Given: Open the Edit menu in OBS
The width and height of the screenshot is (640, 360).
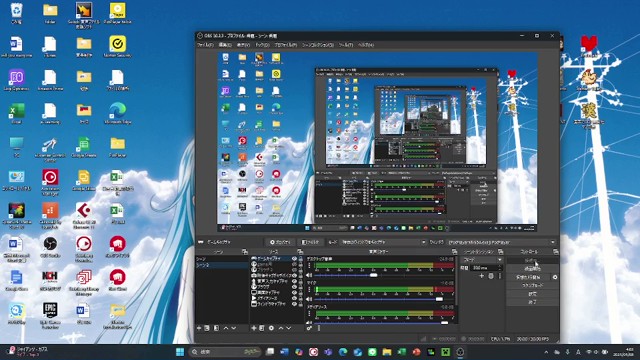Looking at the screenshot, I should [x=224, y=45].
